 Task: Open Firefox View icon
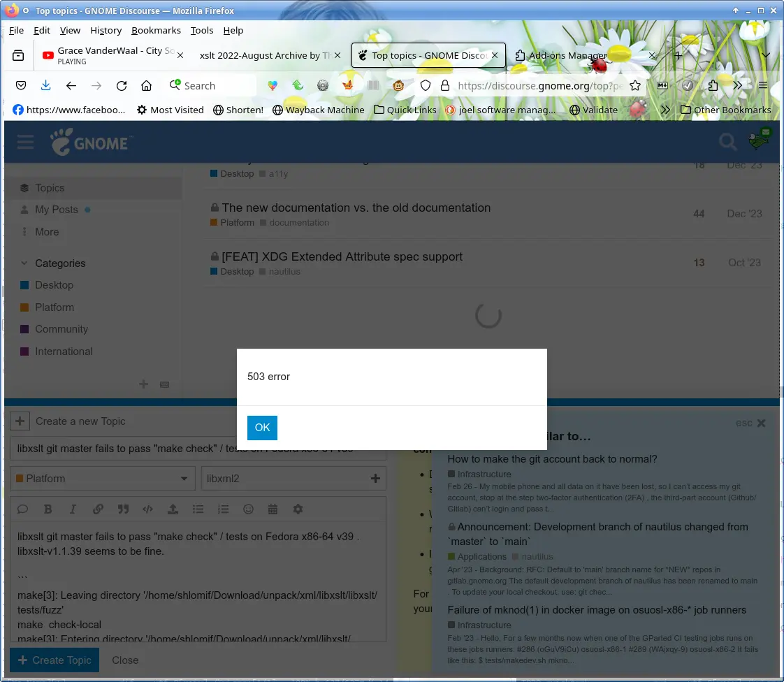[x=18, y=55]
